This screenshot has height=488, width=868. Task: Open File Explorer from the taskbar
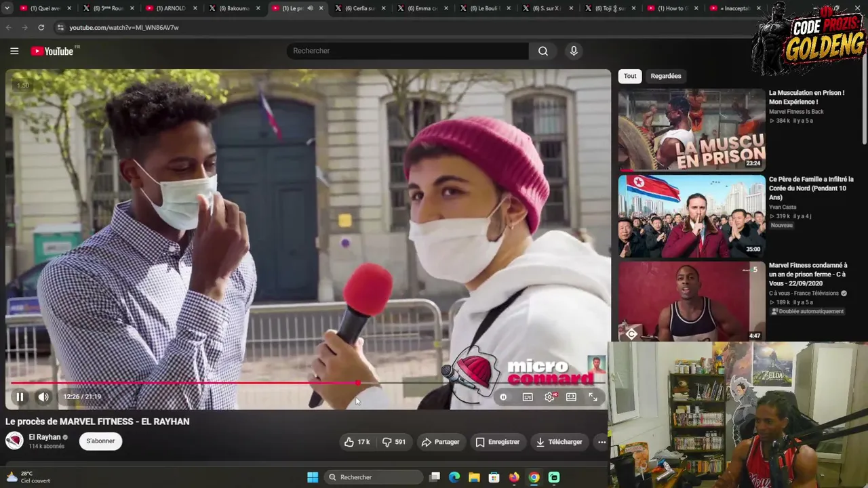pyautogui.click(x=474, y=477)
